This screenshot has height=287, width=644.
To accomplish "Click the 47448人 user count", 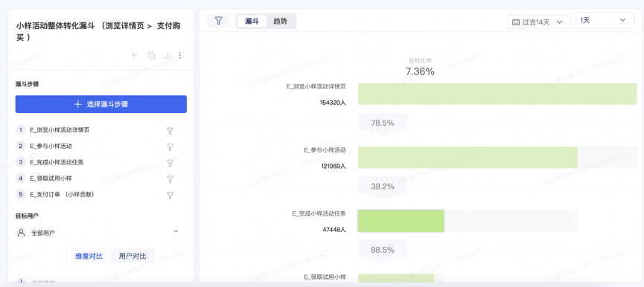I will pyautogui.click(x=334, y=230).
